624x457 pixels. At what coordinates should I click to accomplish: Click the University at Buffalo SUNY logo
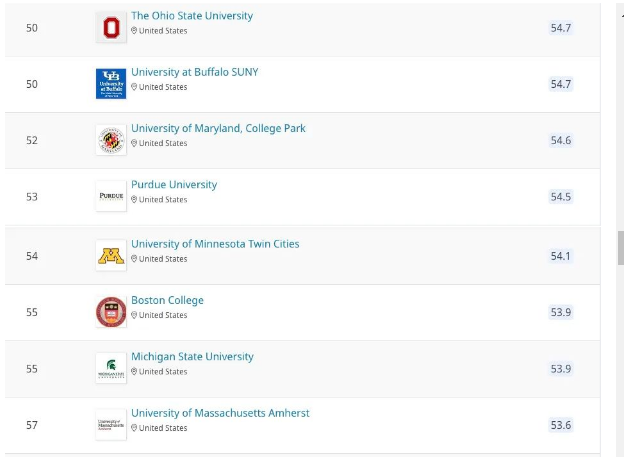click(111, 84)
